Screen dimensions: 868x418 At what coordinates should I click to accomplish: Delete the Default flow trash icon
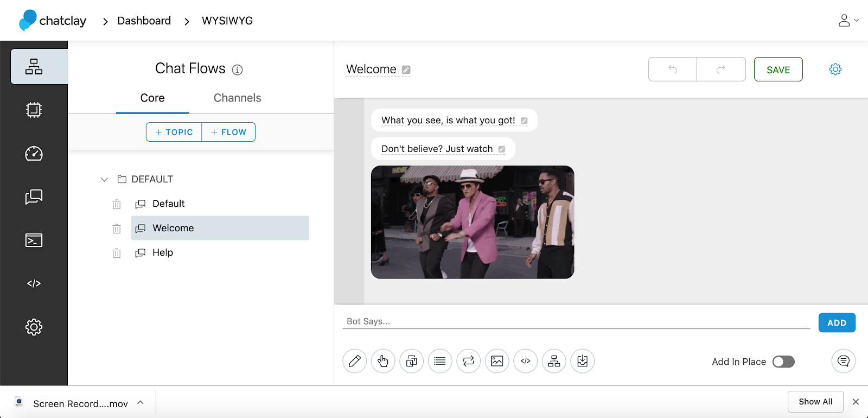117,204
